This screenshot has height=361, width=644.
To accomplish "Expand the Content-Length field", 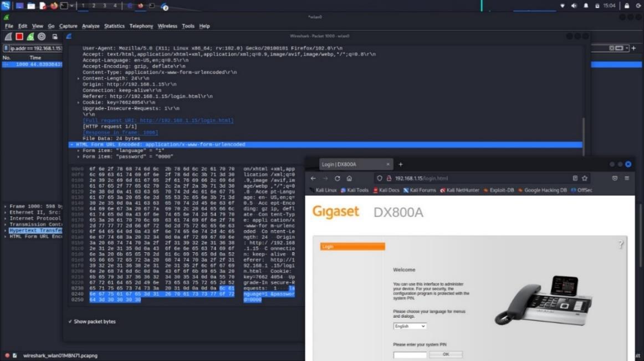I will click(x=78, y=78).
